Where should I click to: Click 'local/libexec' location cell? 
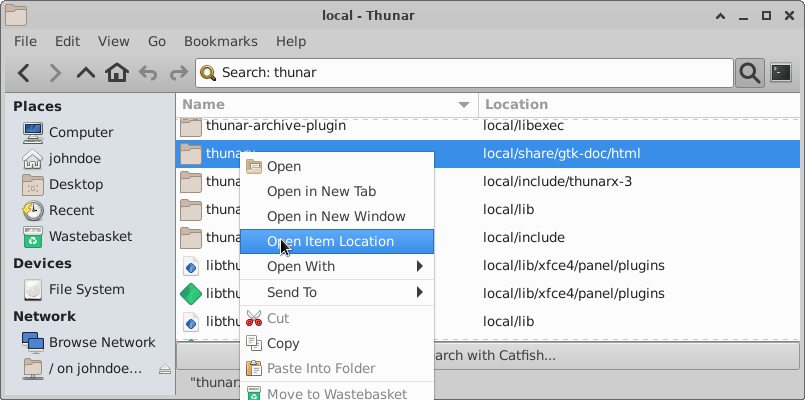pos(524,126)
